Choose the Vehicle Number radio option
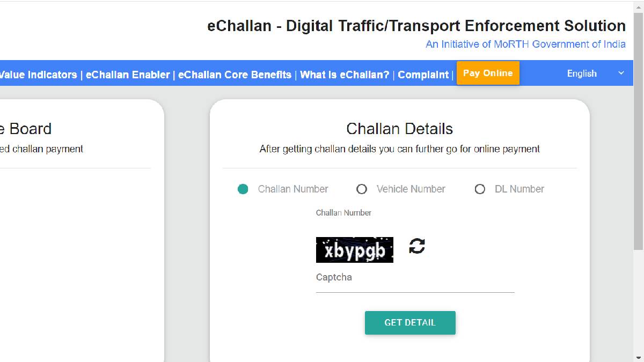The image size is (644, 362). (362, 189)
